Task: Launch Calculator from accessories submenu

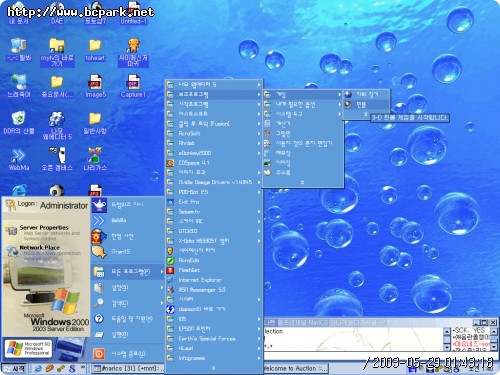Action: [x=303, y=124]
